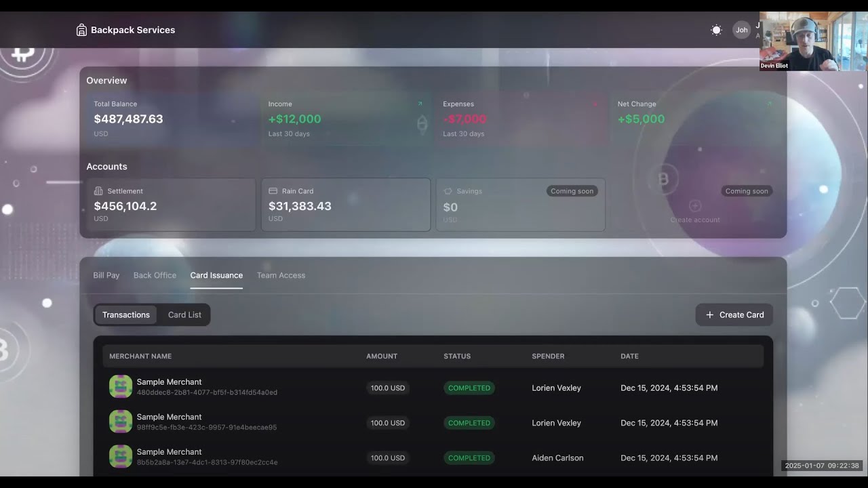Click third Sample Merchant avatar icon
The width and height of the screenshot is (868, 488).
tap(121, 456)
